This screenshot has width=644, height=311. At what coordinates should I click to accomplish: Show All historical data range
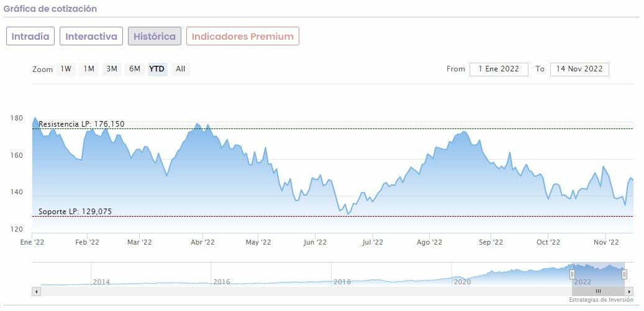point(180,69)
